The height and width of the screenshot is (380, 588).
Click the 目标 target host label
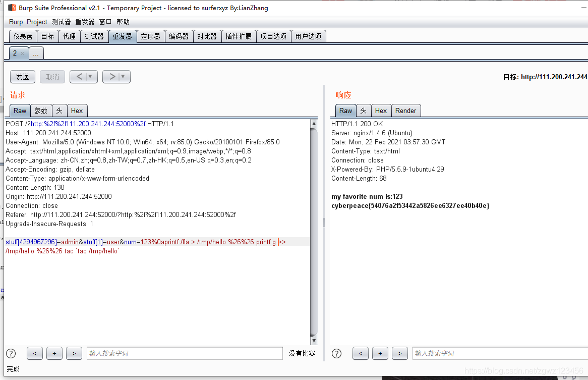point(545,77)
